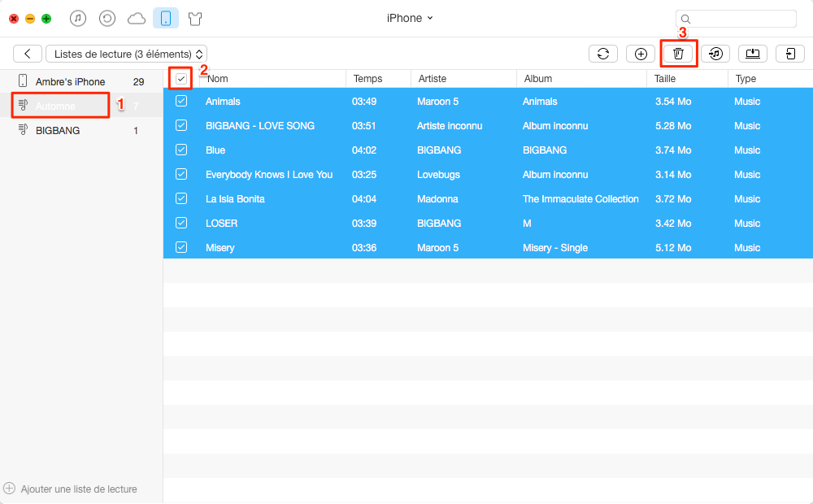The width and height of the screenshot is (813, 504).
Task: Click the artist Madonna
Action: coord(437,199)
